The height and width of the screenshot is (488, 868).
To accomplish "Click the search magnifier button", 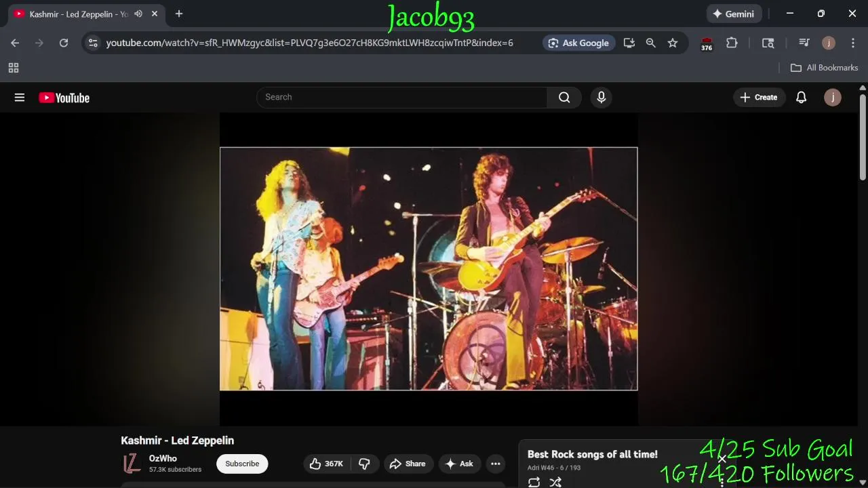I will coord(564,97).
